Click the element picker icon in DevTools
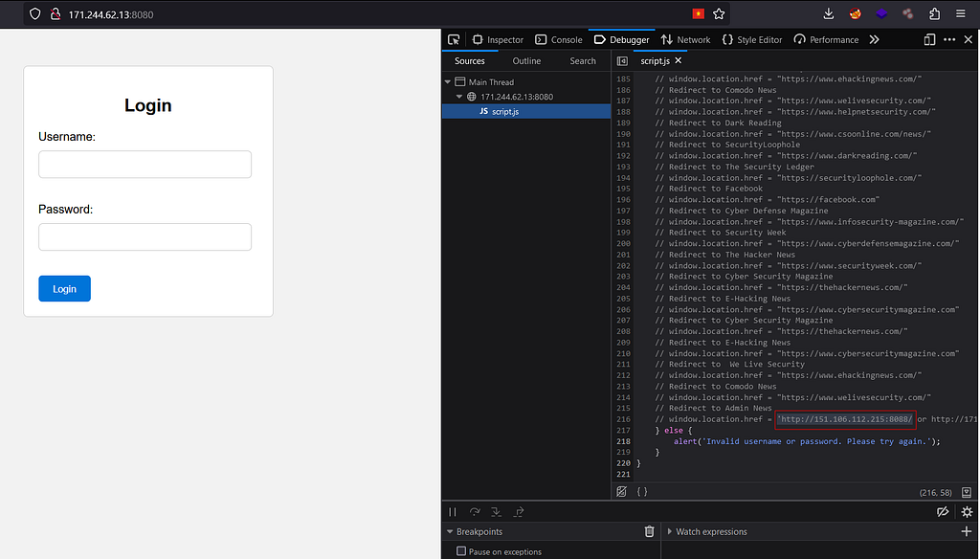980x559 pixels. pos(454,39)
